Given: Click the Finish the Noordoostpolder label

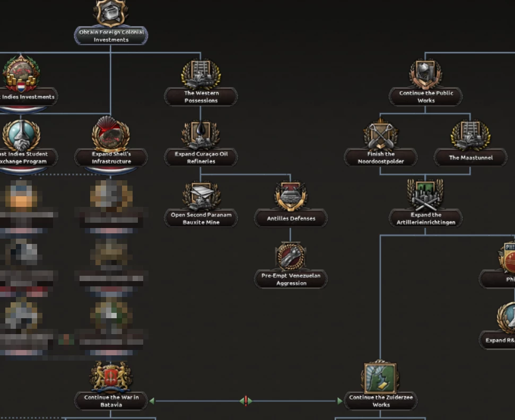Looking at the screenshot, I should tap(381, 157).
